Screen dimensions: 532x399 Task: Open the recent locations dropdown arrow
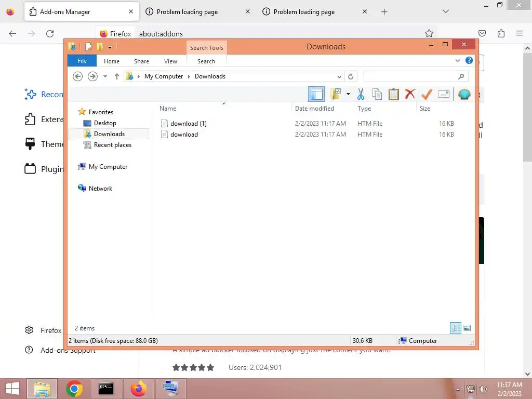pyautogui.click(x=105, y=76)
